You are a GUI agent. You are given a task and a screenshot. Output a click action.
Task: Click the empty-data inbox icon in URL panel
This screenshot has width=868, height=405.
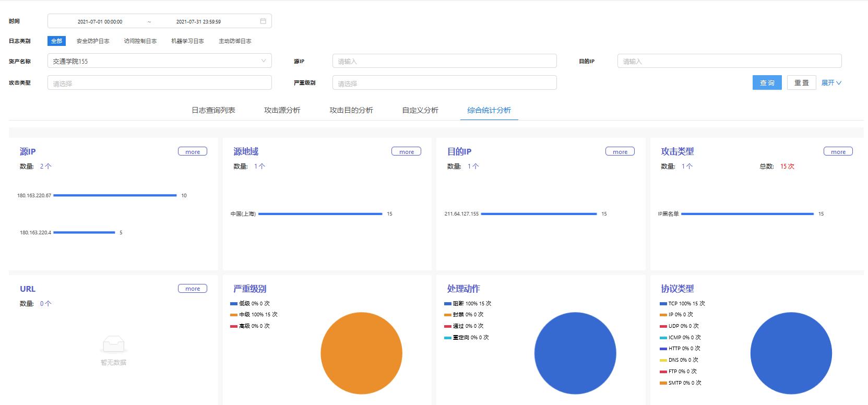click(x=114, y=344)
